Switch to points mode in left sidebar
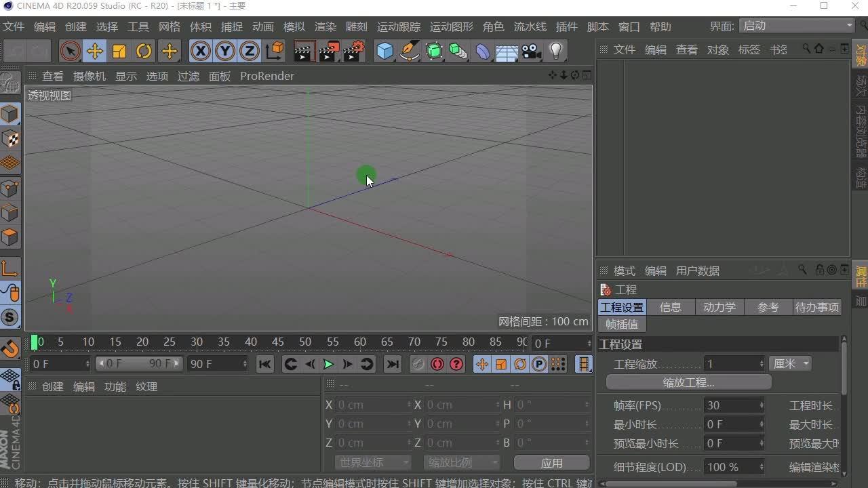 [x=10, y=188]
